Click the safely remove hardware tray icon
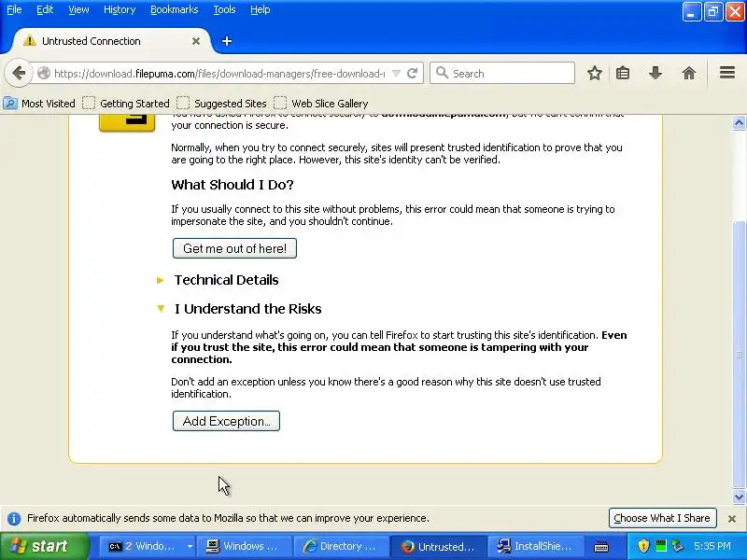The height and width of the screenshot is (560, 747). pyautogui.click(x=678, y=546)
